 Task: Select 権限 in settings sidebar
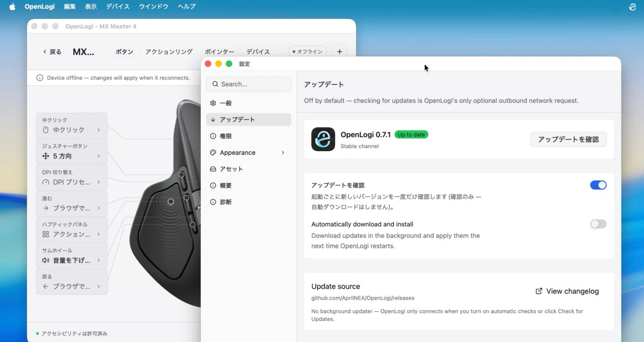click(249, 136)
